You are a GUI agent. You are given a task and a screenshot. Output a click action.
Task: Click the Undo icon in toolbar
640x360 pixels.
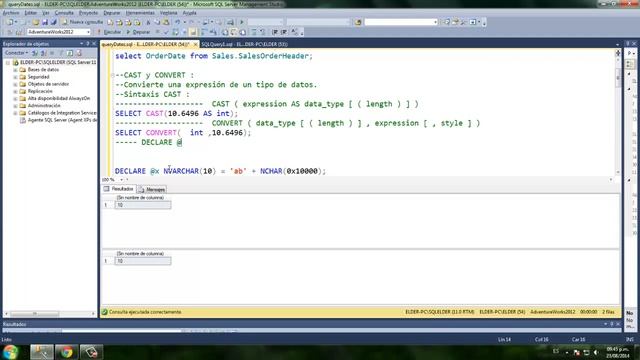(x=178, y=22)
